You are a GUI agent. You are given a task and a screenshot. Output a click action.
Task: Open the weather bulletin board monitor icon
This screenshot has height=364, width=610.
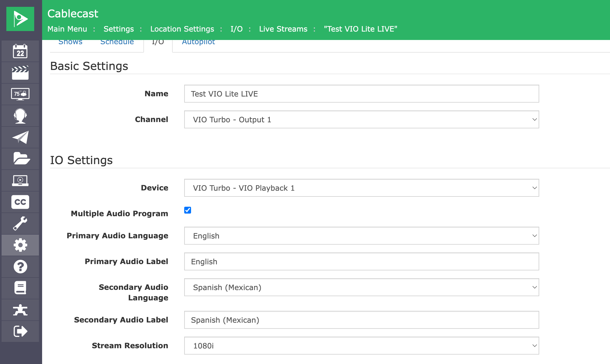tap(20, 94)
